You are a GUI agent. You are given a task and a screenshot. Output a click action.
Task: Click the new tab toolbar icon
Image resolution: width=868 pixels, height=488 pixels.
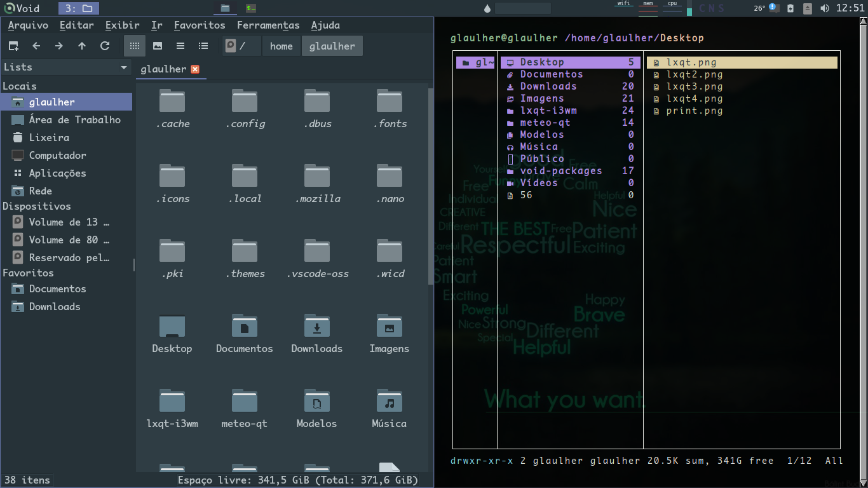[13, 46]
